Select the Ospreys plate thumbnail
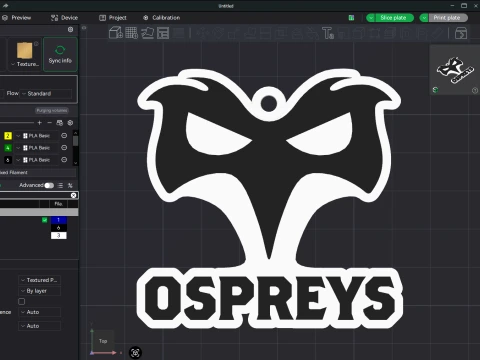This screenshot has height=360, width=480. 455,70
